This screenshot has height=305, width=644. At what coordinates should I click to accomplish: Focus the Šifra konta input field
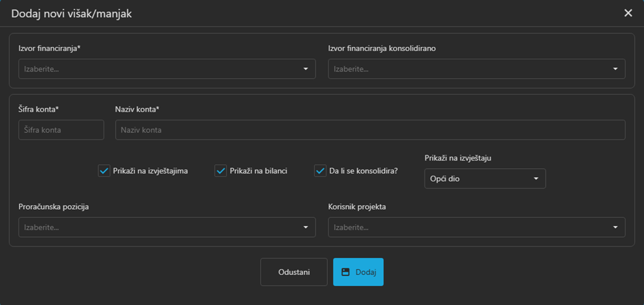(61, 130)
